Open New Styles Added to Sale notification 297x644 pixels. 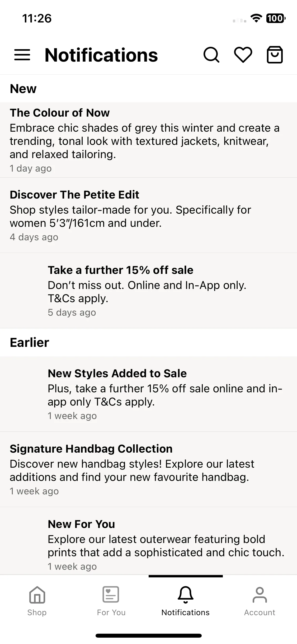148,394
